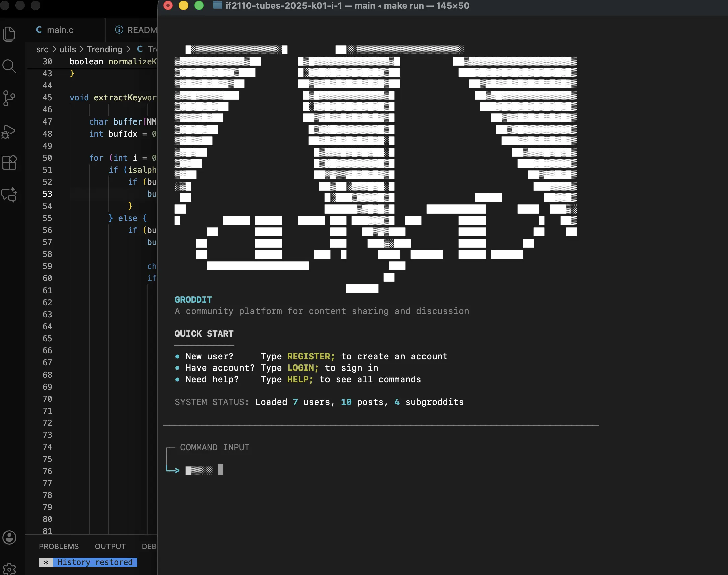The height and width of the screenshot is (575, 728).
Task: Click the src breadcrumb segment
Action: pos(42,49)
